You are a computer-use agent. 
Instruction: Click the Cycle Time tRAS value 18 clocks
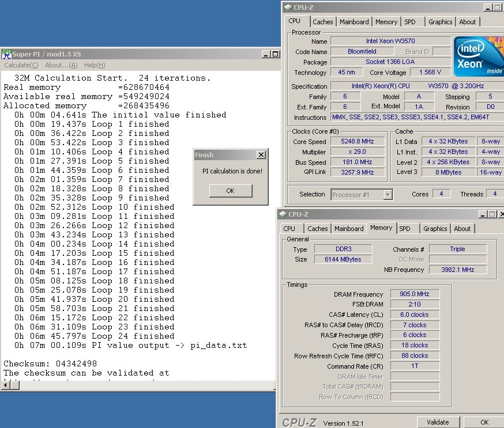coord(415,345)
